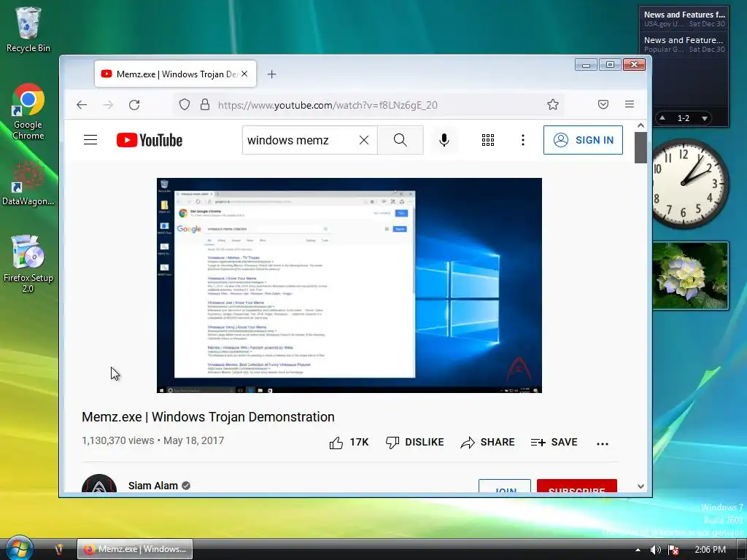Image resolution: width=747 pixels, height=560 pixels.
Task: Open the tracking protection shield icon
Action: (x=185, y=105)
